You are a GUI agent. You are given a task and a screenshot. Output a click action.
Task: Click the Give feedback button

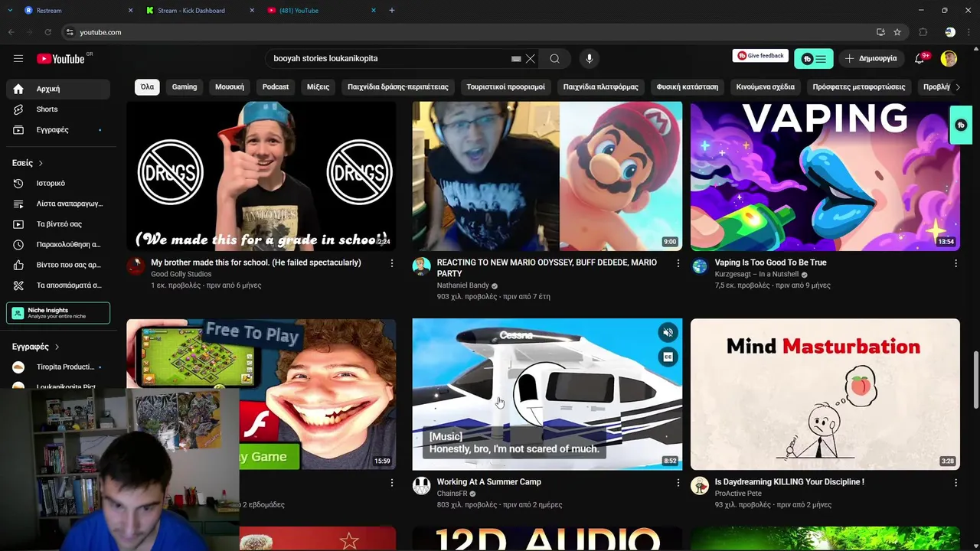760,56
